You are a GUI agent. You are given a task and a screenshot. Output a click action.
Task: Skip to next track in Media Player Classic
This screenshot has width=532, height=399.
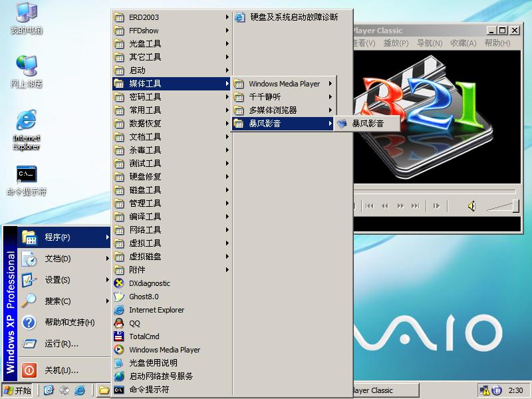point(416,205)
